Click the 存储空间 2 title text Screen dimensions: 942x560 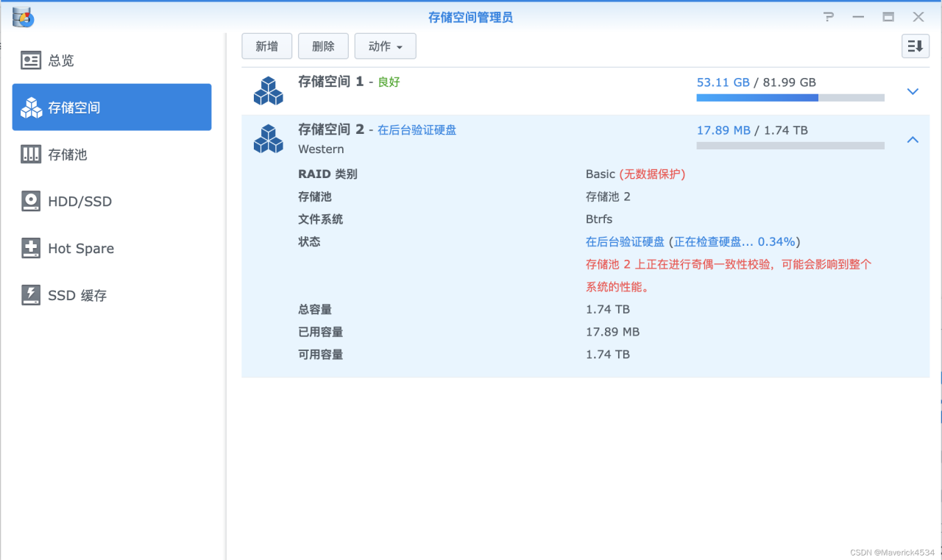tap(330, 130)
